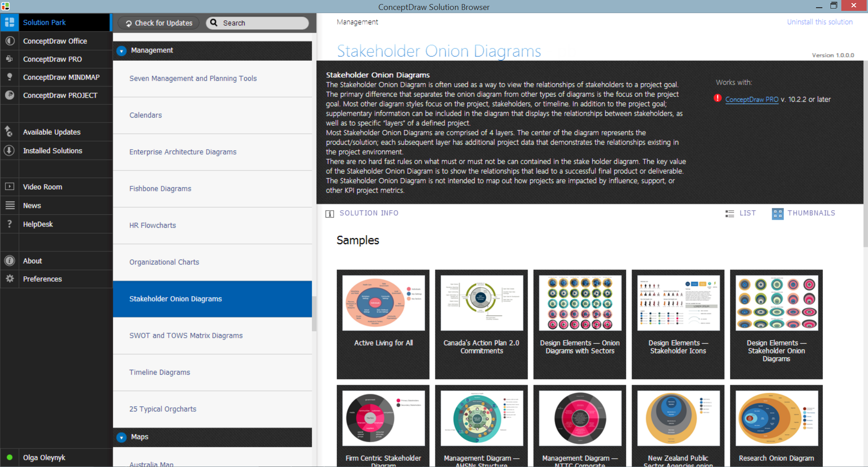Open Active Living for All sample
The height and width of the screenshot is (467, 868).
click(x=383, y=324)
